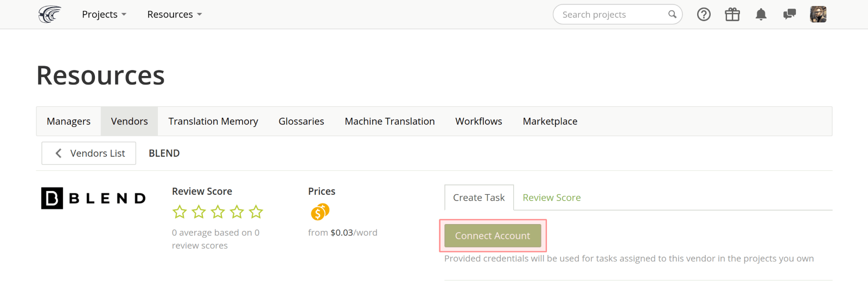Expand the Projects dropdown menu

pyautogui.click(x=104, y=15)
